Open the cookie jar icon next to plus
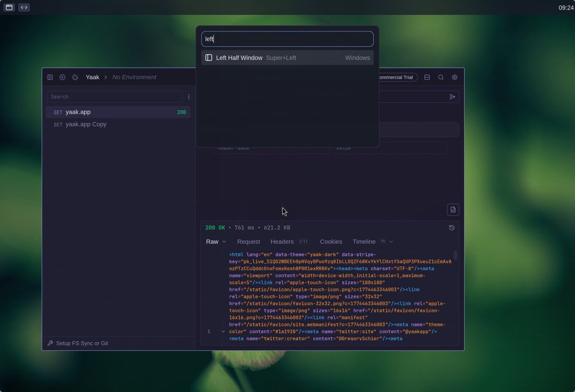Screen dimensions: 575x392 coord(75,77)
